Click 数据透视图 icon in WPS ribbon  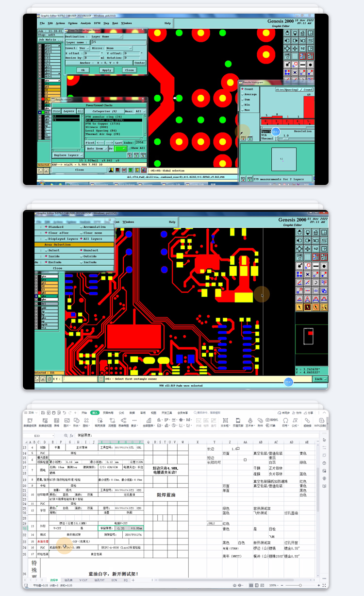tap(44, 423)
